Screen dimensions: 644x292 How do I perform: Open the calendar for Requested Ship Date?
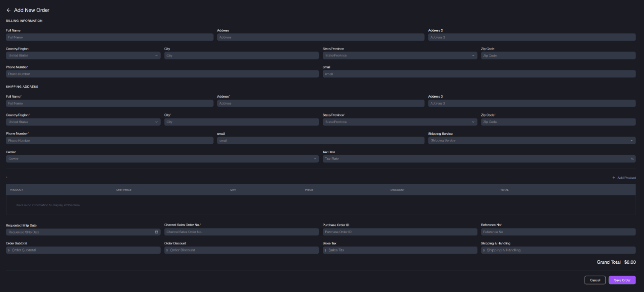click(x=156, y=232)
